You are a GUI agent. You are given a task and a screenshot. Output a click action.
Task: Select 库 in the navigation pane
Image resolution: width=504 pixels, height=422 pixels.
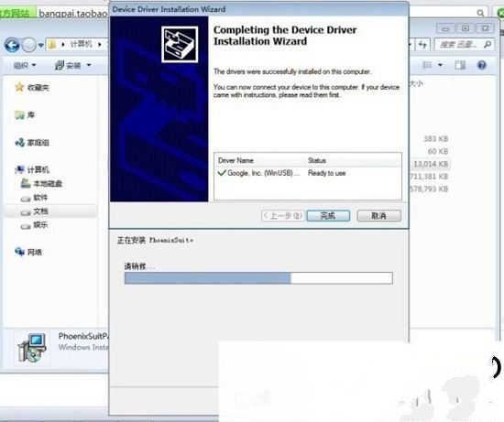pyautogui.click(x=31, y=114)
